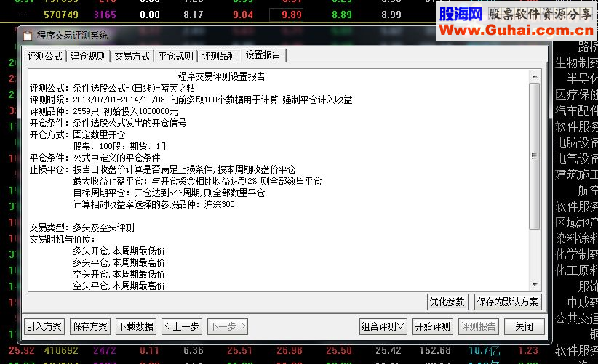Click the 多头开仓 本周期最低价 line
Screen dimensions: 598x364
119,251
